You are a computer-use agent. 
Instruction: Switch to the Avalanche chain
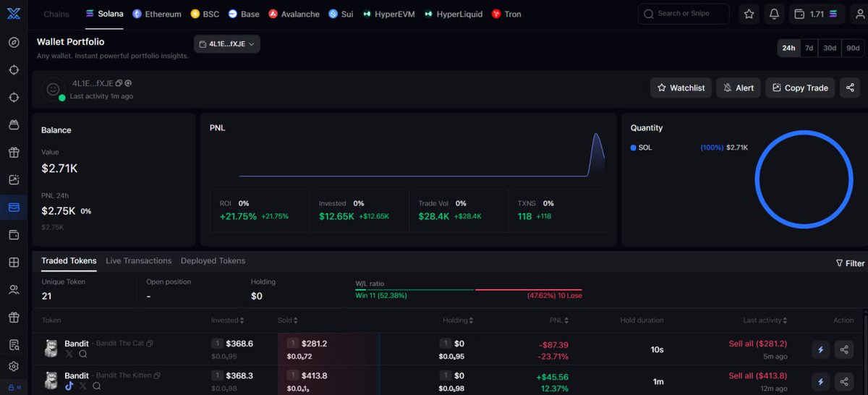294,14
